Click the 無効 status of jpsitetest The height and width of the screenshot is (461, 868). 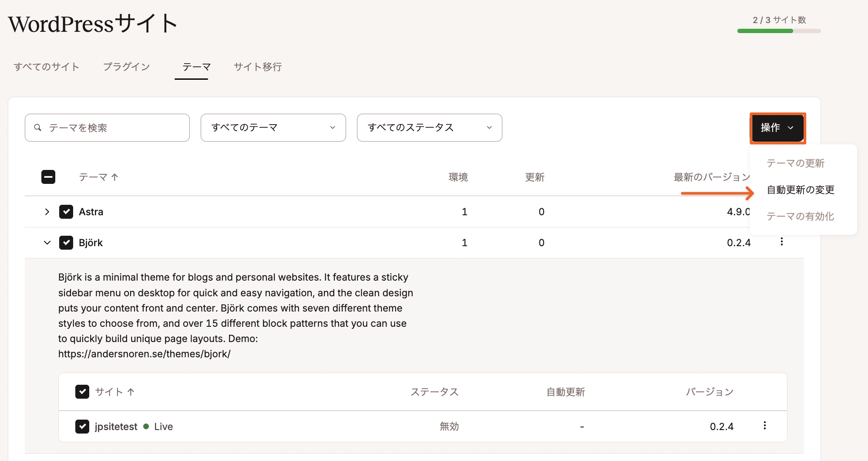(449, 427)
